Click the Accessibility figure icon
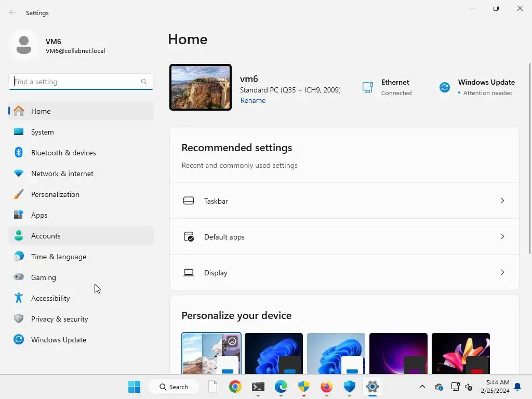Image resolution: width=532 pixels, height=399 pixels. (19, 298)
